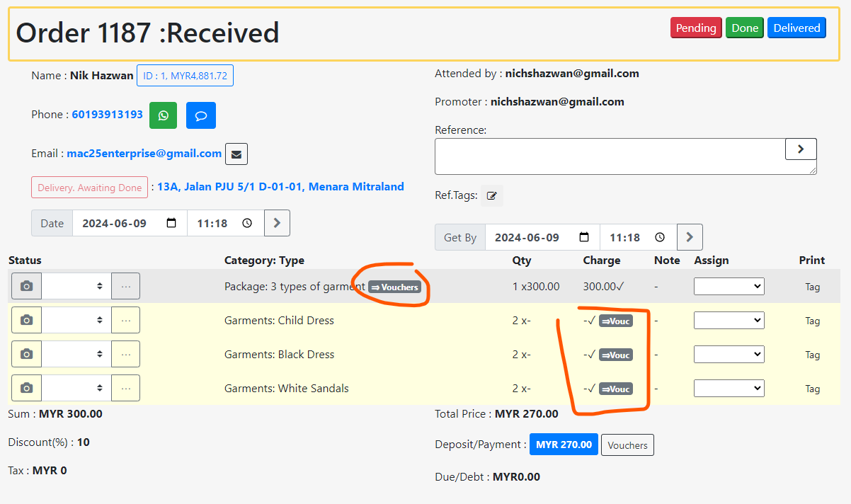The height and width of the screenshot is (504, 851).
Task: Click the Tag link on the Child Dress row
Action: (x=812, y=320)
